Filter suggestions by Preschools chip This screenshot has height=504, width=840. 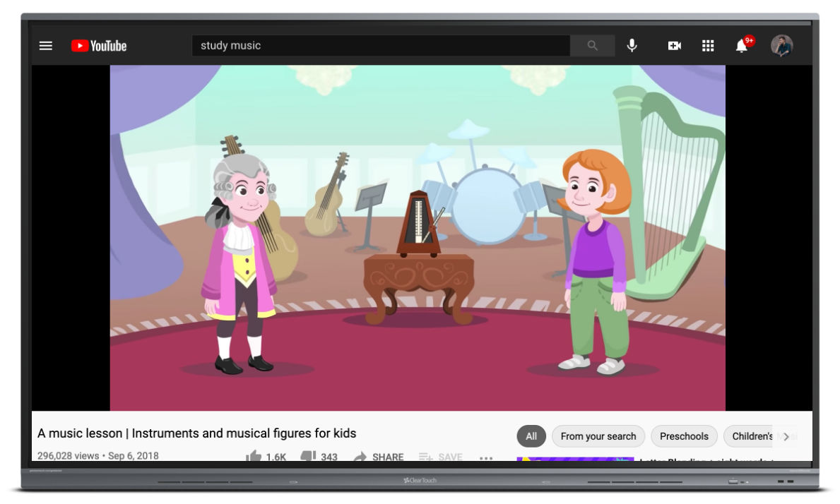click(x=684, y=436)
